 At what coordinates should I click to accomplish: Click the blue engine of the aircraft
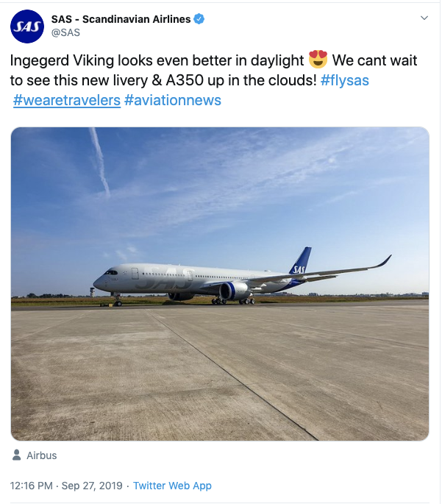[234, 291]
